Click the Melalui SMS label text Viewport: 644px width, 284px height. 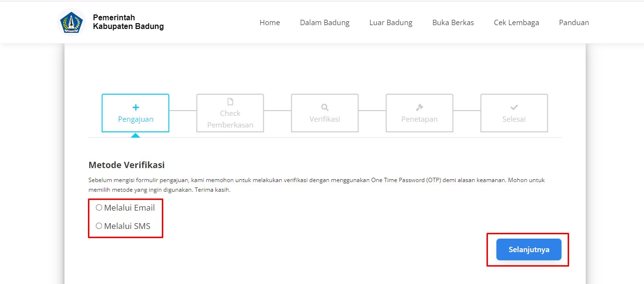point(127,226)
